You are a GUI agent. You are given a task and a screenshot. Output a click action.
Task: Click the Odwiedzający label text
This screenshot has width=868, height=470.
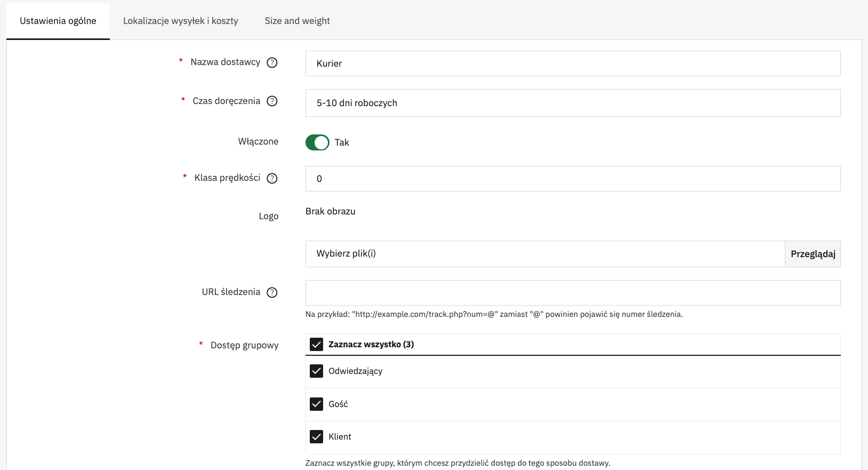(356, 371)
